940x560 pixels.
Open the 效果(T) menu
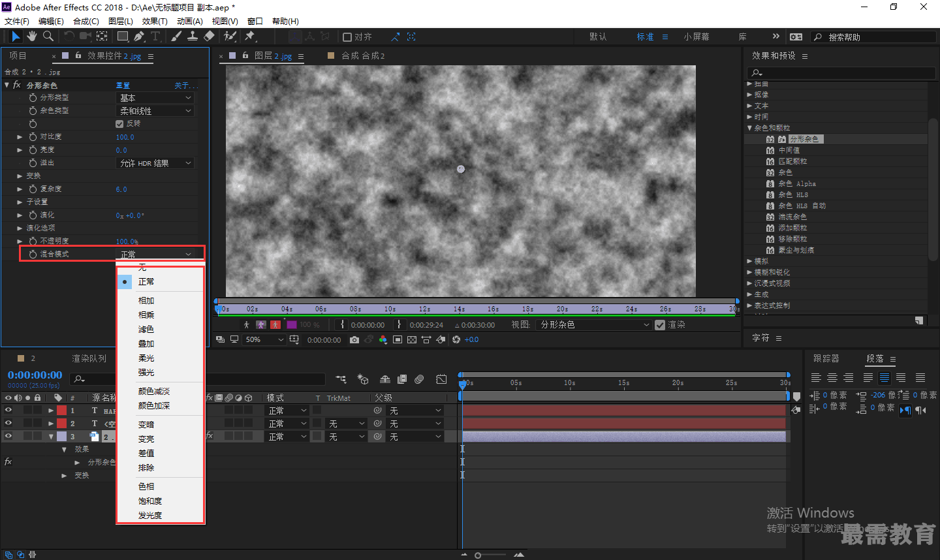click(x=155, y=22)
